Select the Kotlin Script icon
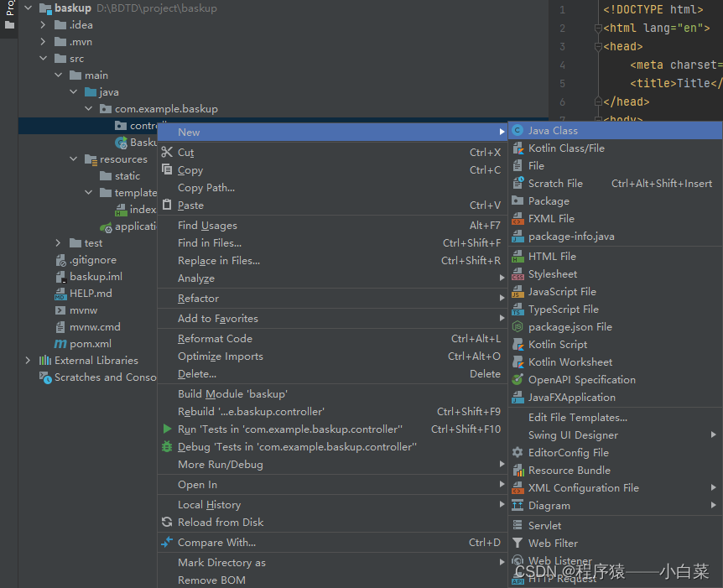Viewport: 723px width, 588px height. [x=518, y=345]
